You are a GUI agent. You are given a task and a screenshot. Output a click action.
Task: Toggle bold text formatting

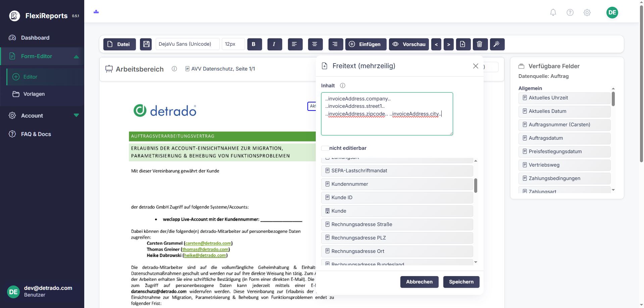(254, 44)
